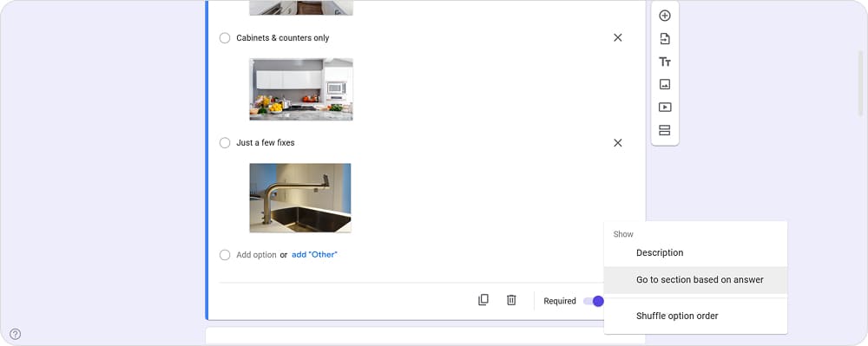Toggle the Required switch
Screen dimensions: 868x346
(x=594, y=301)
